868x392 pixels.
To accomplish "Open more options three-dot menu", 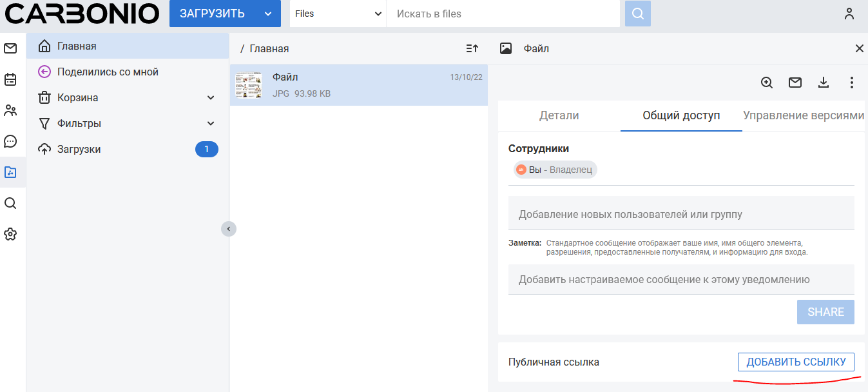I will pyautogui.click(x=851, y=83).
